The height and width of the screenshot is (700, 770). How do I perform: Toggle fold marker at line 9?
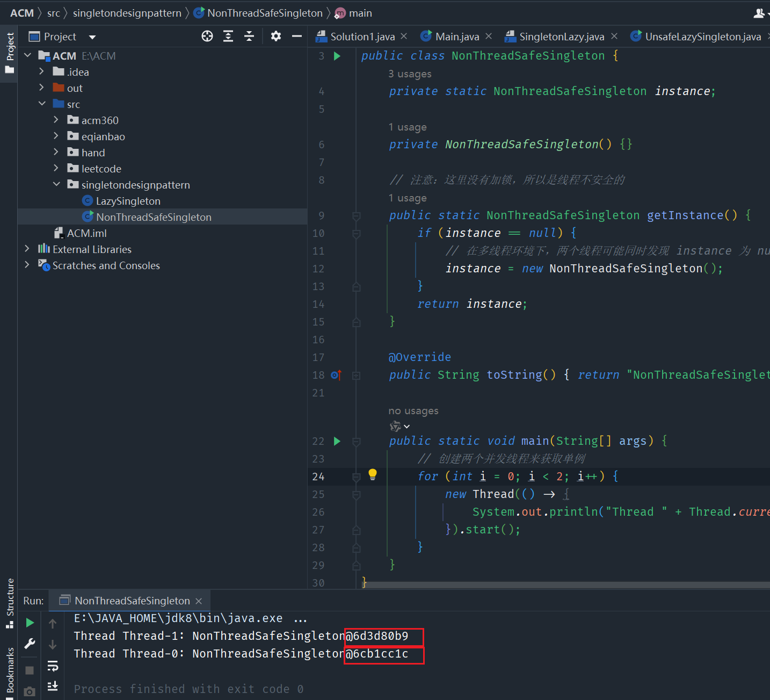click(x=356, y=216)
